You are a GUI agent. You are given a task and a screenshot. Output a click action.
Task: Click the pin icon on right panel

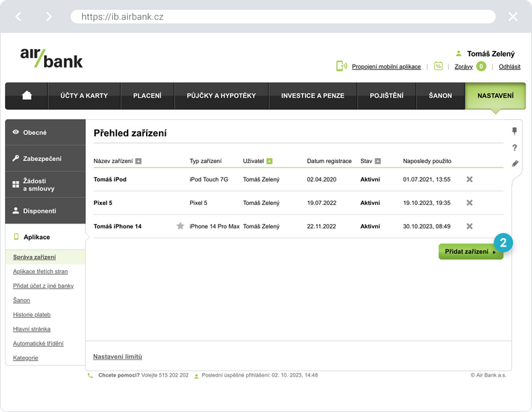click(x=514, y=131)
